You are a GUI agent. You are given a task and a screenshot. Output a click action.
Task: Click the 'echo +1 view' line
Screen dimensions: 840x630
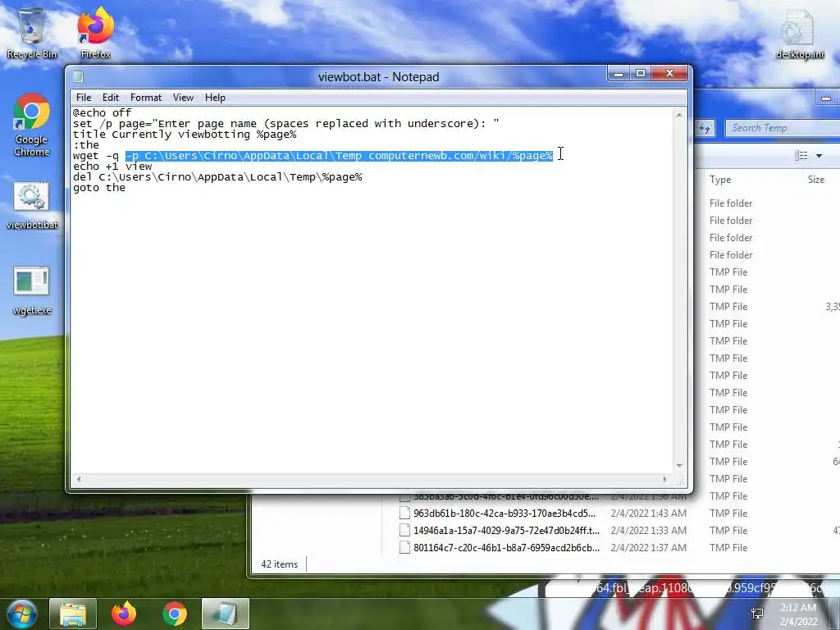click(112, 167)
